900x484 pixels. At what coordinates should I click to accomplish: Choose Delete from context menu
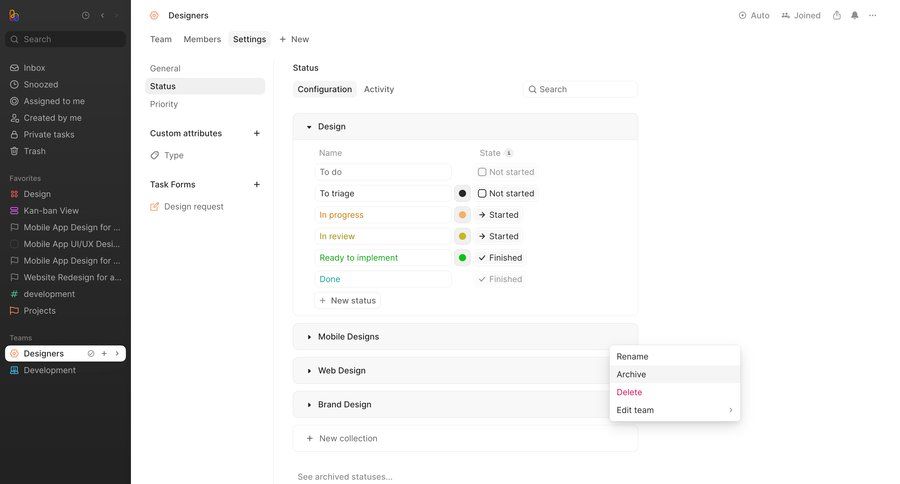click(674, 392)
